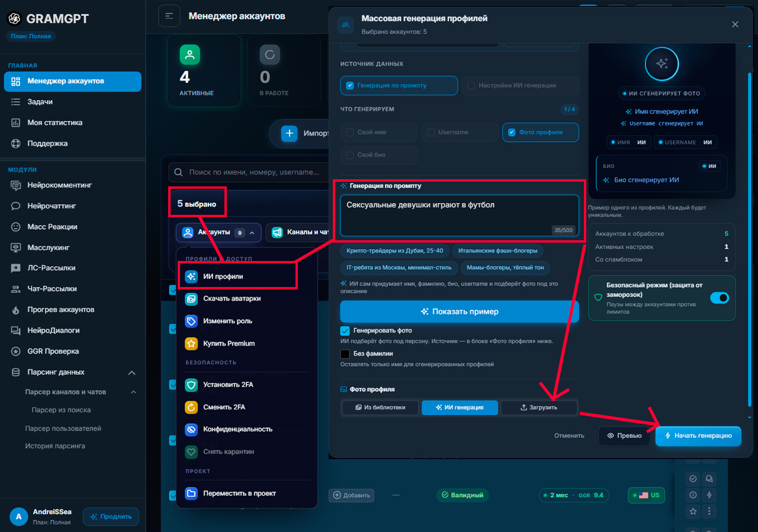Uncheck the Генерировать фото checkbox
The image size is (758, 532).
[x=345, y=330]
